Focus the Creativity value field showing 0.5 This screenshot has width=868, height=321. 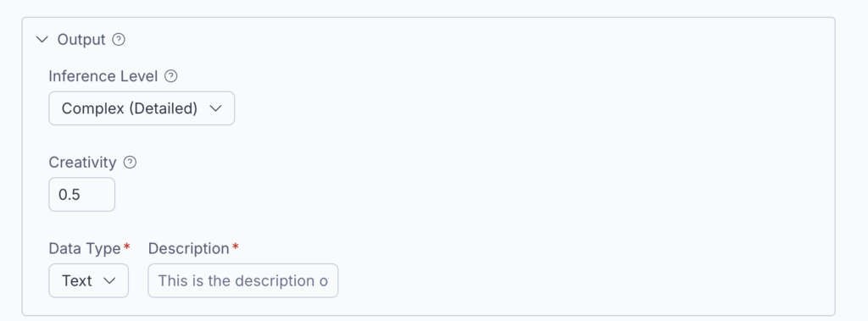(82, 194)
